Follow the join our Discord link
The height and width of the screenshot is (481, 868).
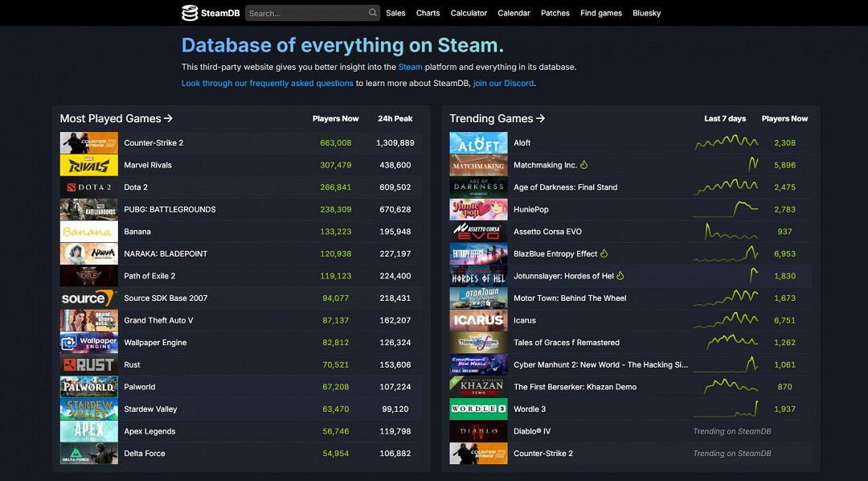click(x=503, y=84)
